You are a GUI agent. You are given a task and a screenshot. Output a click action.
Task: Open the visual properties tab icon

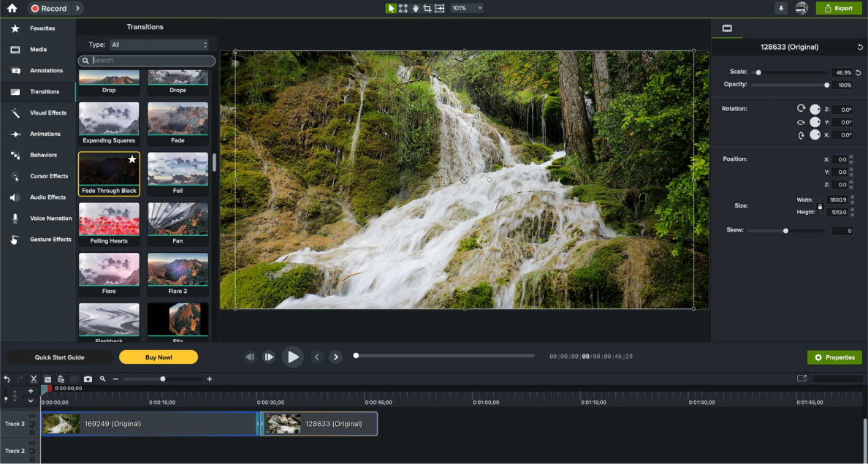[728, 28]
